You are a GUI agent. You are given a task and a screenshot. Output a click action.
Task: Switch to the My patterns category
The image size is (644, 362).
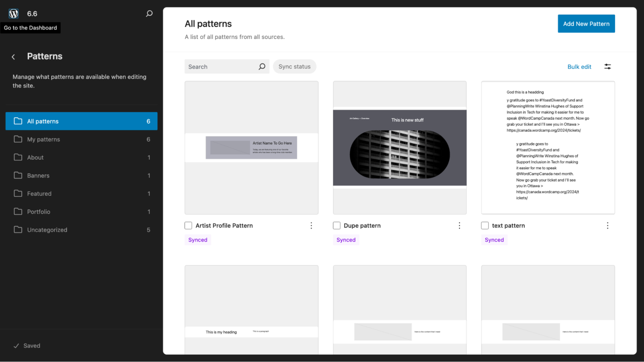click(x=43, y=139)
